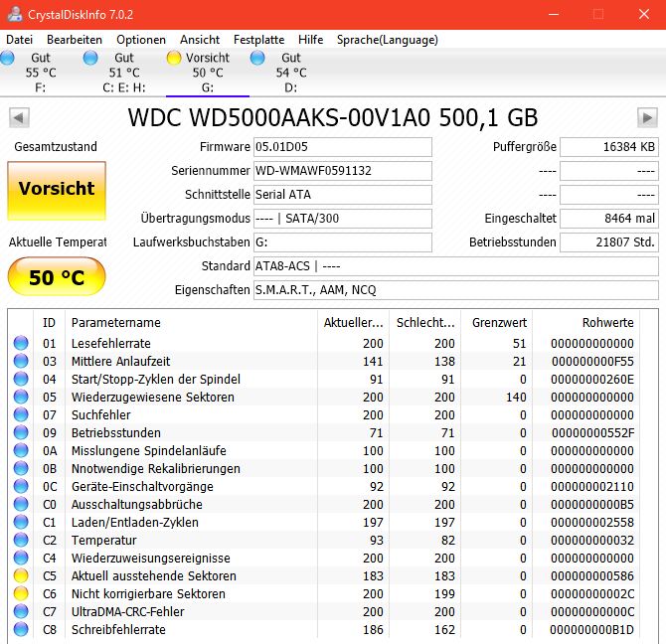Screen dimensions: 666x644
Task: Click blue status icon of Lesefehlerrate row
Action: (x=21, y=343)
